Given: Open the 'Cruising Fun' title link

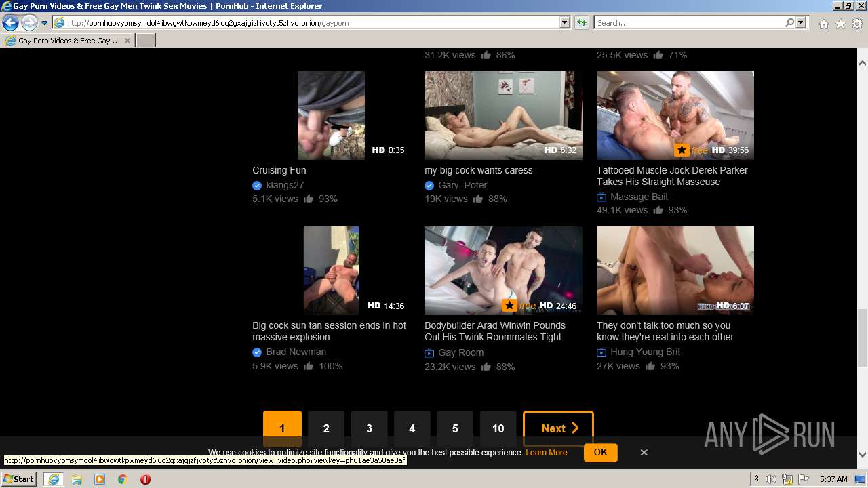Looking at the screenshot, I should 279,170.
